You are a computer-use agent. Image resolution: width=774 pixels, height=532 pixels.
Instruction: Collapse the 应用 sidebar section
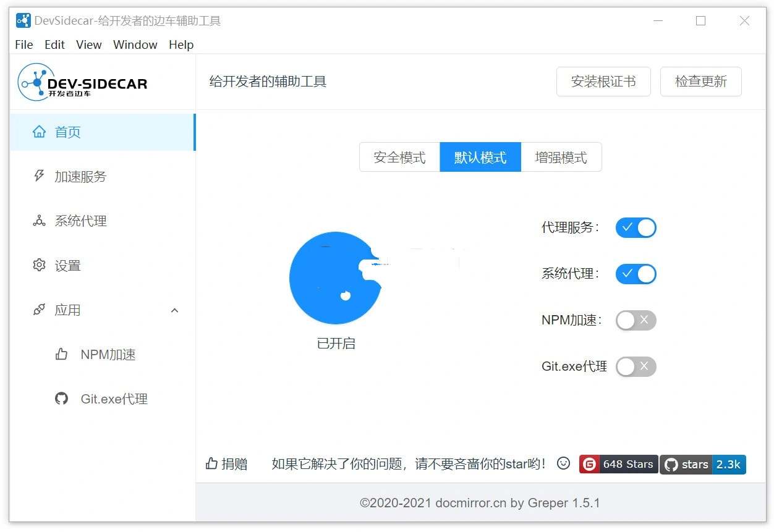[174, 310]
